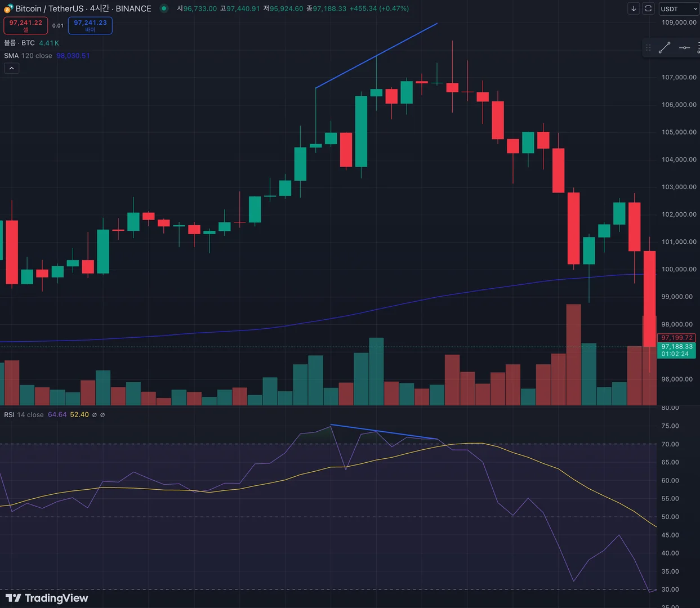Click the green last price label 97,188.33
The width and height of the screenshot is (700, 608).
tap(676, 350)
